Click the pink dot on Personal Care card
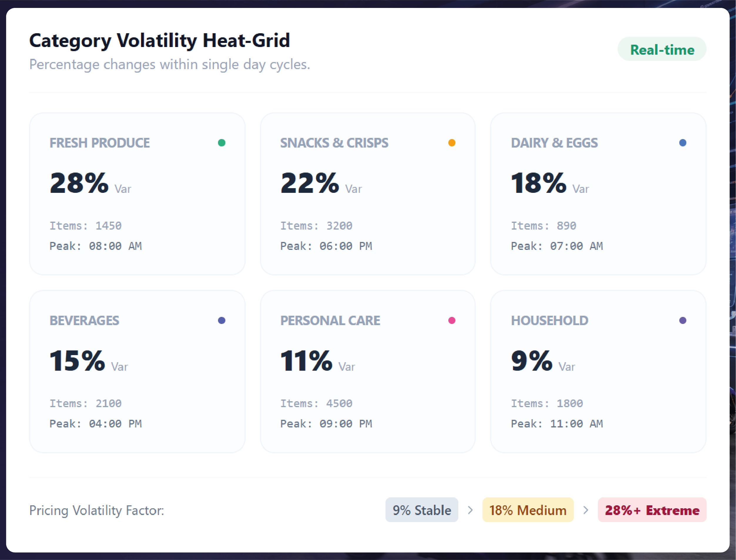This screenshot has height=560, width=736. click(x=452, y=320)
